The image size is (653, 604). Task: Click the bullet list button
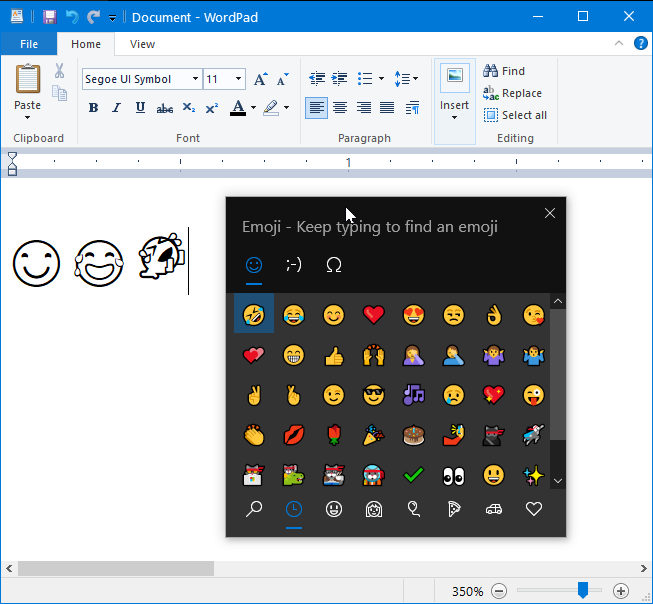(365, 78)
